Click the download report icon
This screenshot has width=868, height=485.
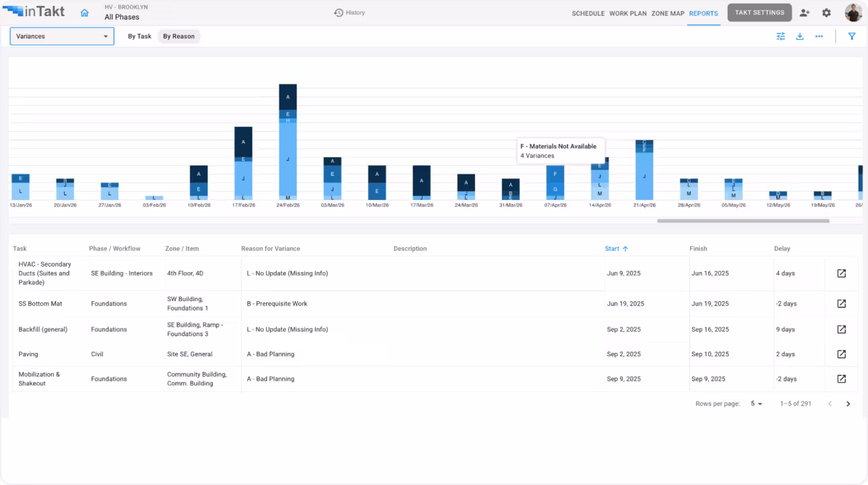coord(800,36)
